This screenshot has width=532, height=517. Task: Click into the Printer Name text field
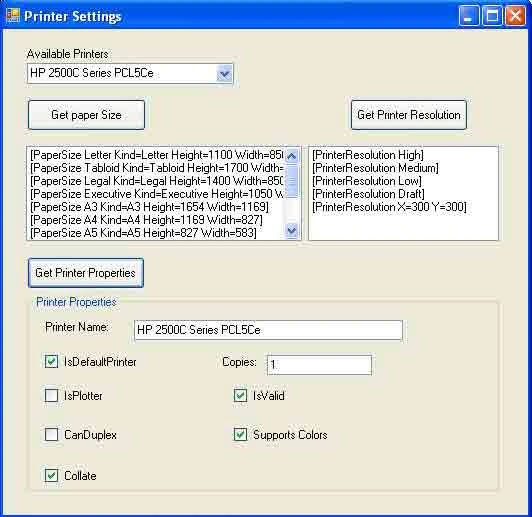click(x=268, y=330)
